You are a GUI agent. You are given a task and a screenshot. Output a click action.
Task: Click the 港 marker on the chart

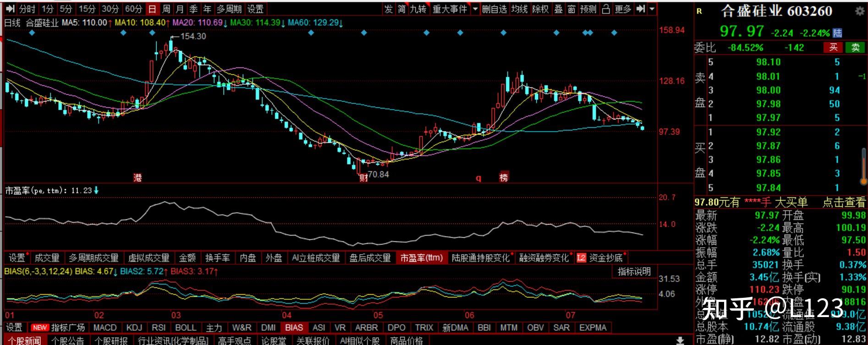pyautogui.click(x=137, y=177)
